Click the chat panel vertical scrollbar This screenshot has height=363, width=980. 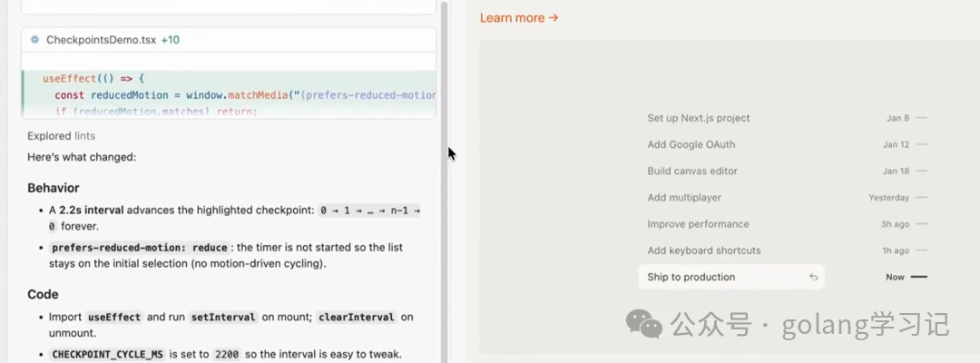click(445, 181)
